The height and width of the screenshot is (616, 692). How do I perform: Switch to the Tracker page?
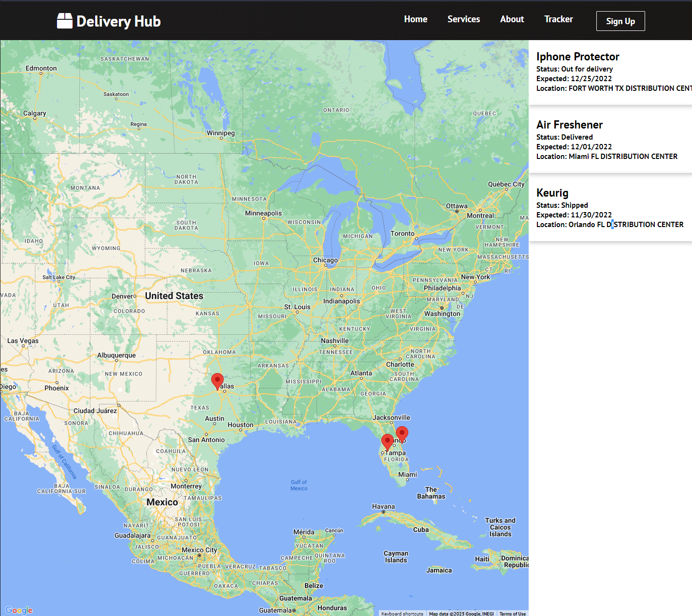(558, 19)
